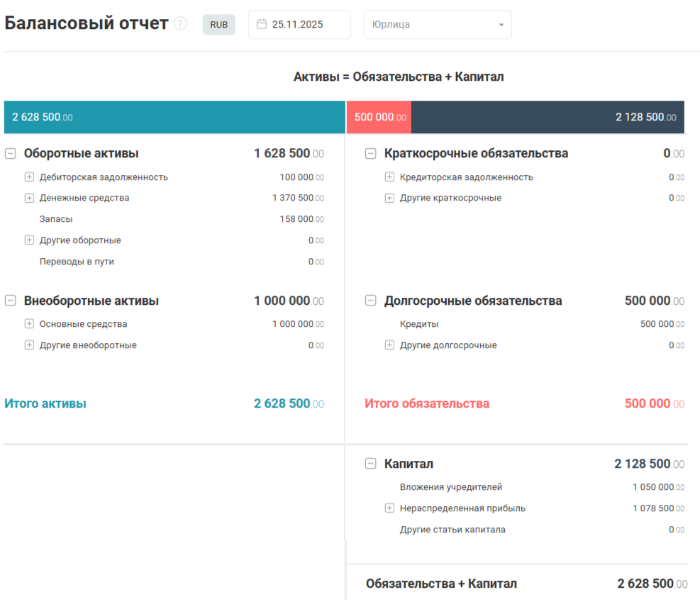Expand Кредиторская задолженность row

tap(389, 177)
